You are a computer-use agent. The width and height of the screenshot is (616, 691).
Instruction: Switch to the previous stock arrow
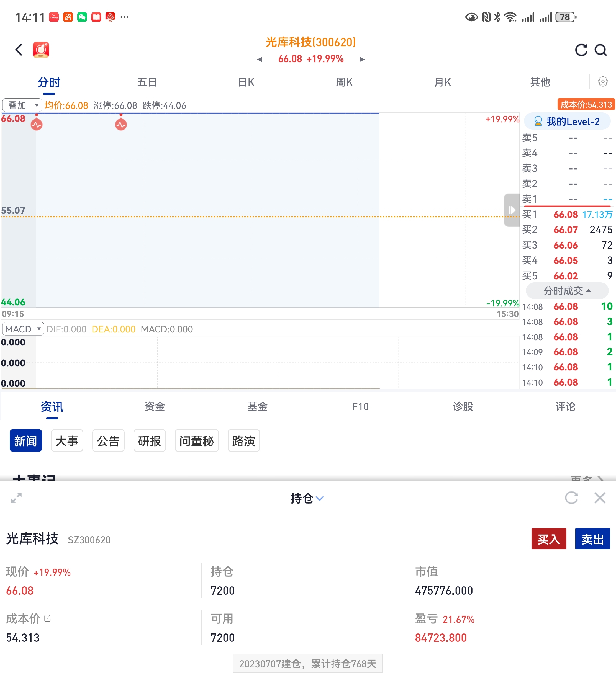(260, 59)
